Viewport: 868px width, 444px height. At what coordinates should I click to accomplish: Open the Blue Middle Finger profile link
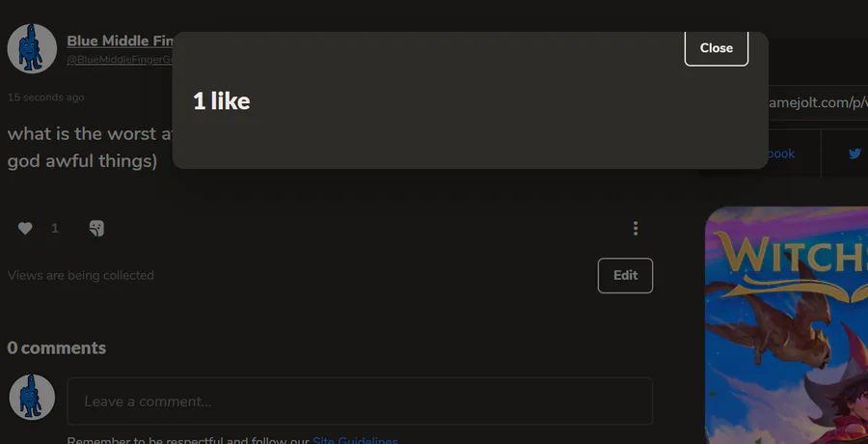121,42
